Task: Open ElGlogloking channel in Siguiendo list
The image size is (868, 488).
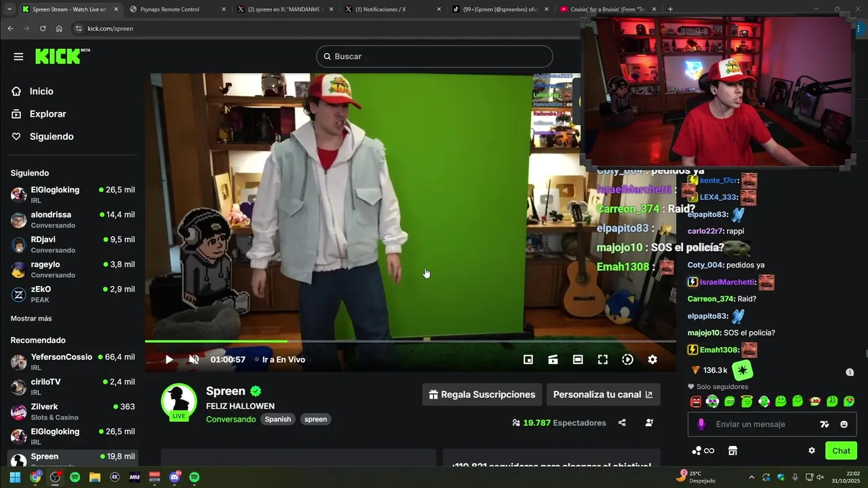Action: 72,195
